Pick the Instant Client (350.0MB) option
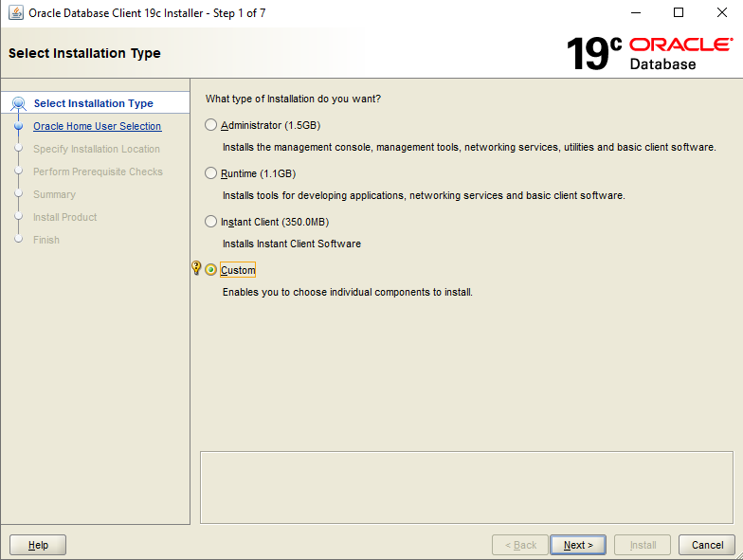Image resolution: width=743 pixels, height=560 pixels. [x=210, y=222]
